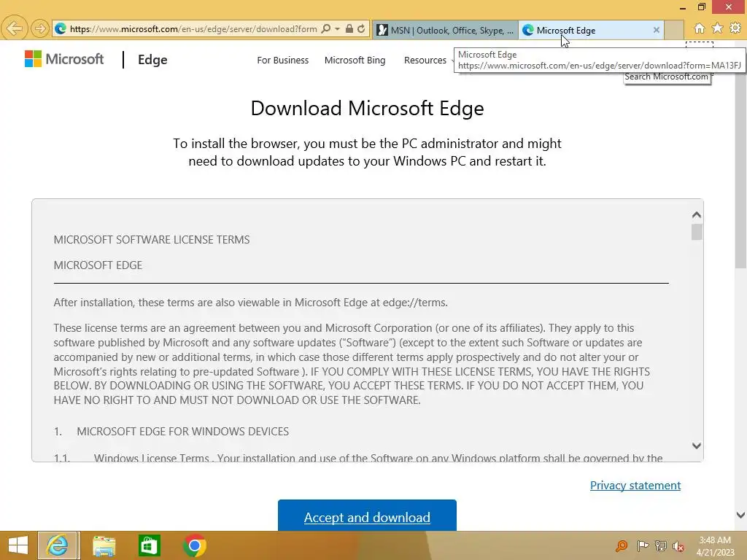Restore down the browser window
The height and width of the screenshot is (560, 747).
[x=701, y=7]
